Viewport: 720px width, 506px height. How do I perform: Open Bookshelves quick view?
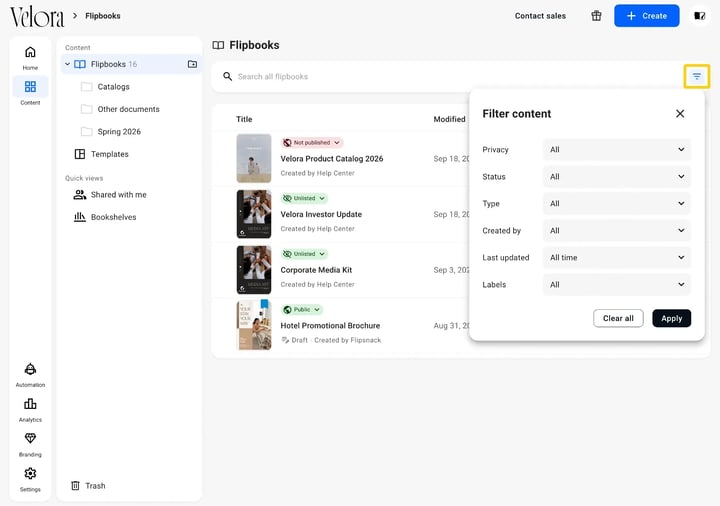[105, 217]
